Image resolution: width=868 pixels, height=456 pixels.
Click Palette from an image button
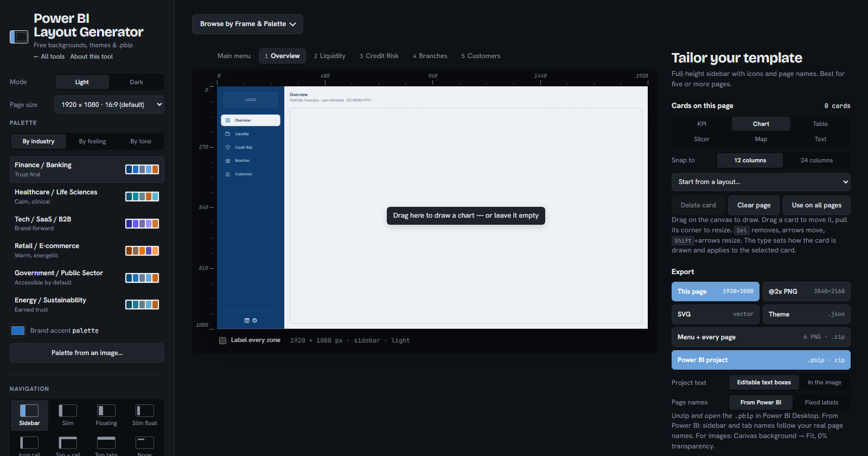pos(87,353)
